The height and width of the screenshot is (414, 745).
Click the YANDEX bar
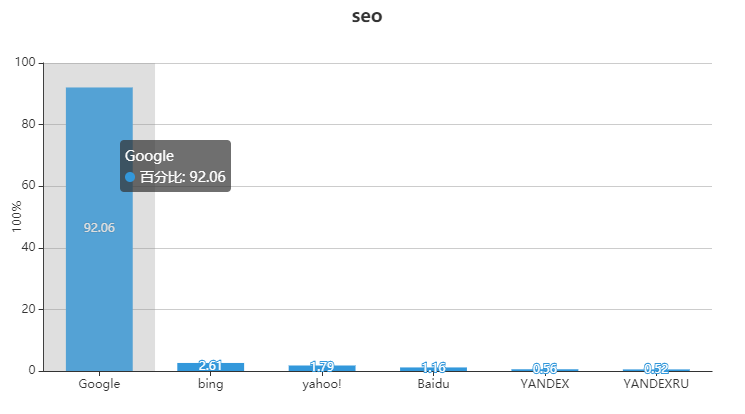(x=545, y=370)
